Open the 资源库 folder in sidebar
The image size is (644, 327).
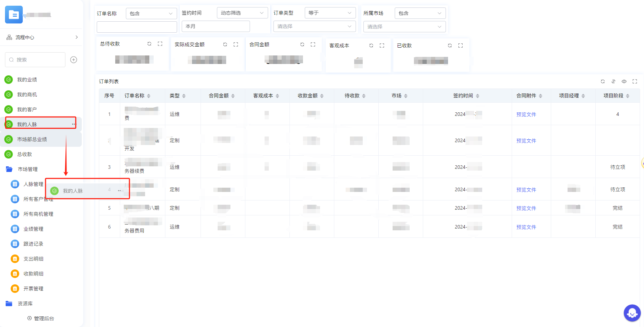(x=25, y=304)
